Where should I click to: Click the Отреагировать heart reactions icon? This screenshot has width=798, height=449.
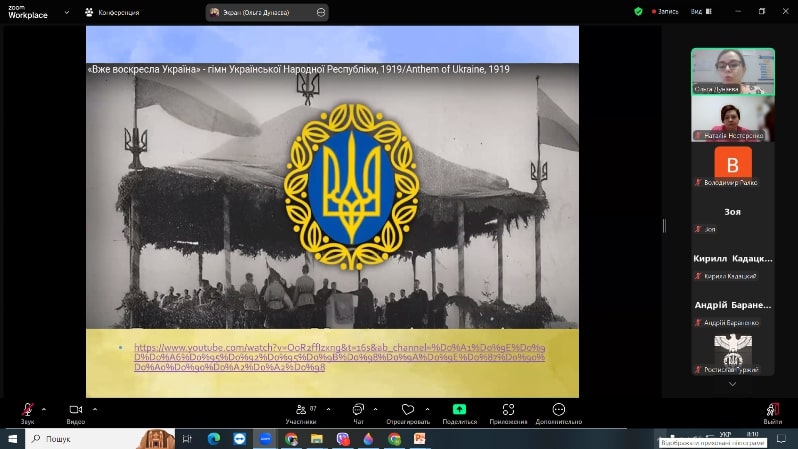tap(408, 409)
